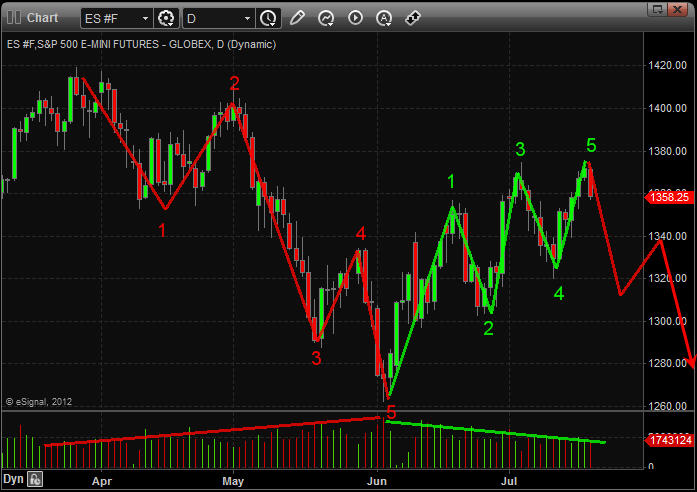Viewport: 697px width, 492px height.
Task: Click the link windows chain icon
Action: (x=413, y=18)
